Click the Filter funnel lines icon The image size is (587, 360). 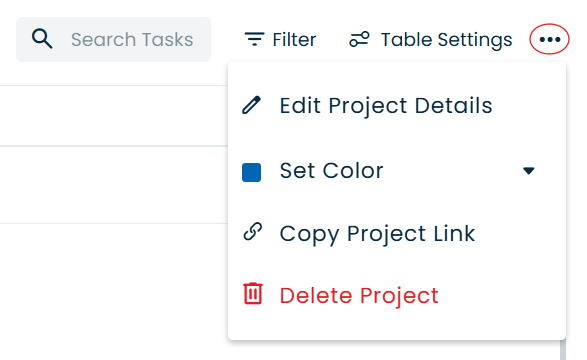coord(255,39)
